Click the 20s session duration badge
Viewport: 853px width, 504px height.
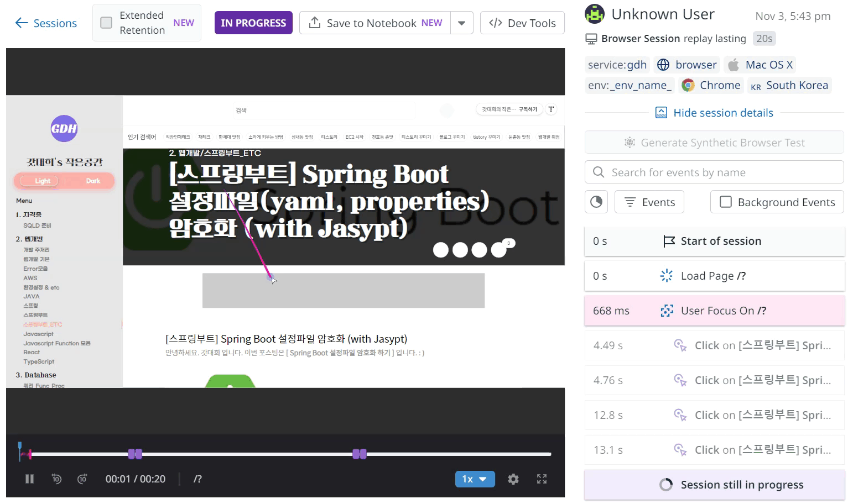pyautogui.click(x=764, y=38)
